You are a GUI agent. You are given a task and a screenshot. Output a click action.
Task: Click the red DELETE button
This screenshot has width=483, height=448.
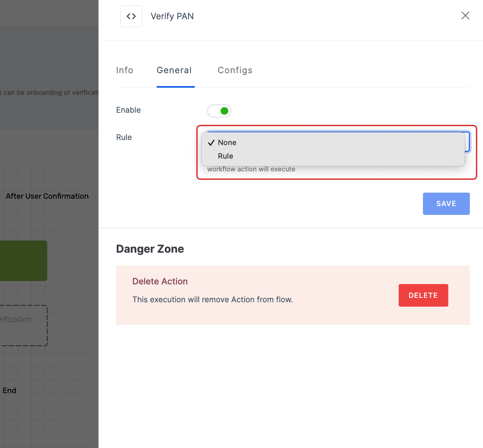tap(423, 296)
